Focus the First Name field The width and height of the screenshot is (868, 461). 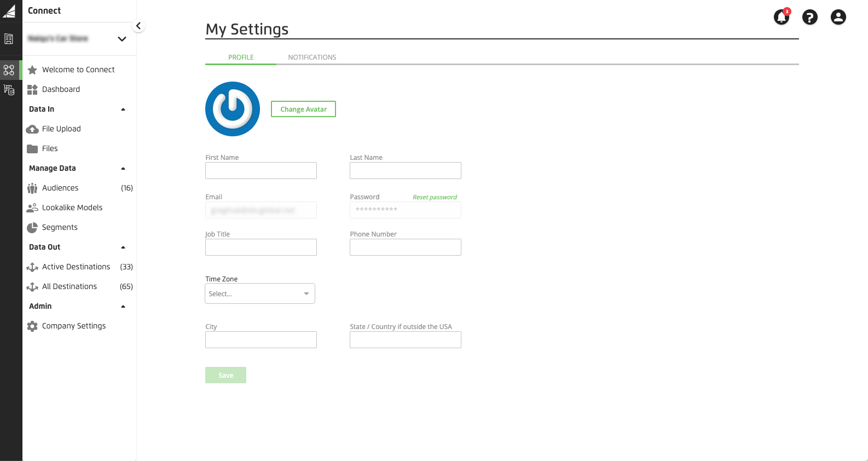pos(261,170)
